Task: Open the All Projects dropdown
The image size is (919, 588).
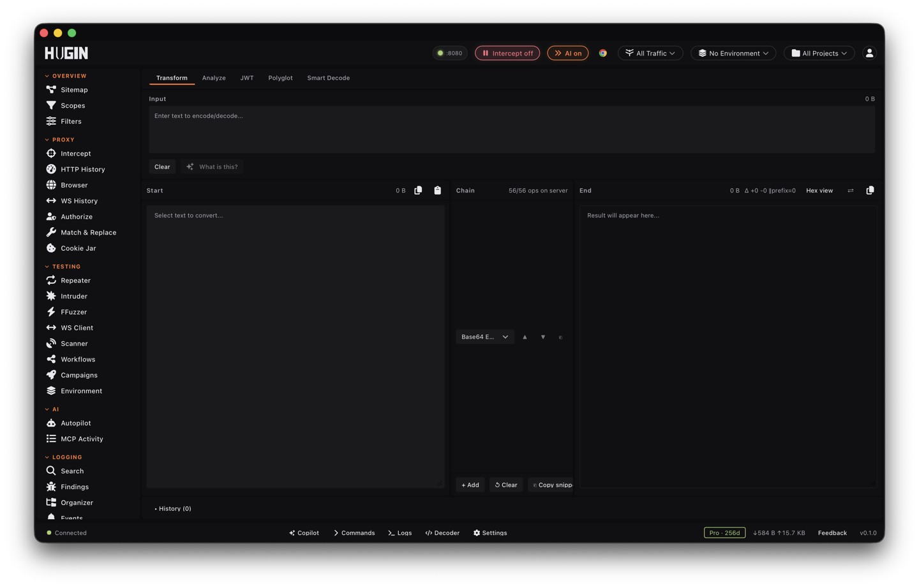Action: [819, 53]
